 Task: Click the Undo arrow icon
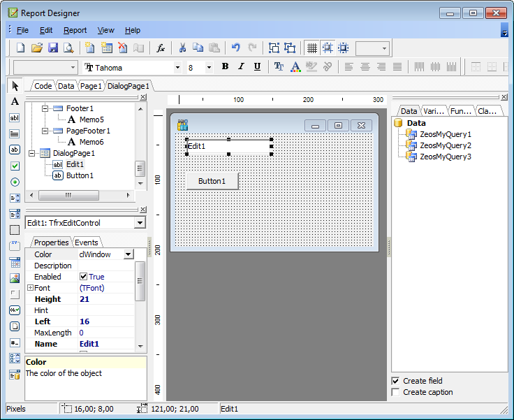pos(235,48)
